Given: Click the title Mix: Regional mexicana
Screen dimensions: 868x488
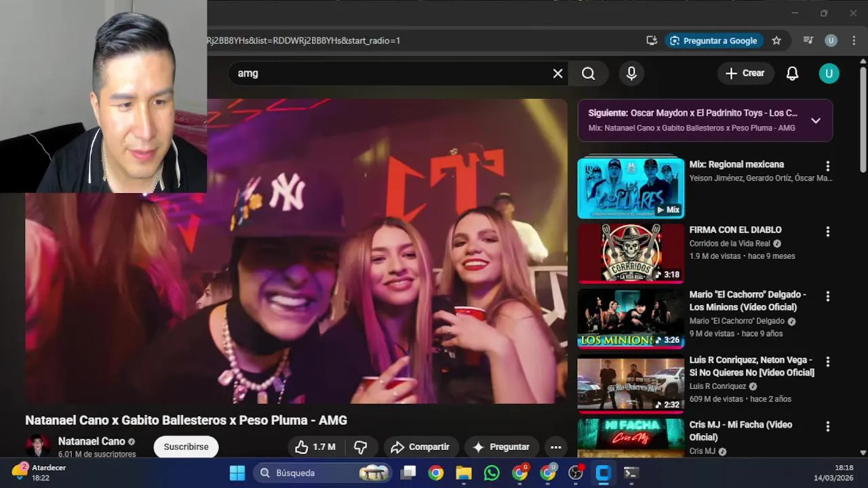Looking at the screenshot, I should tap(736, 164).
